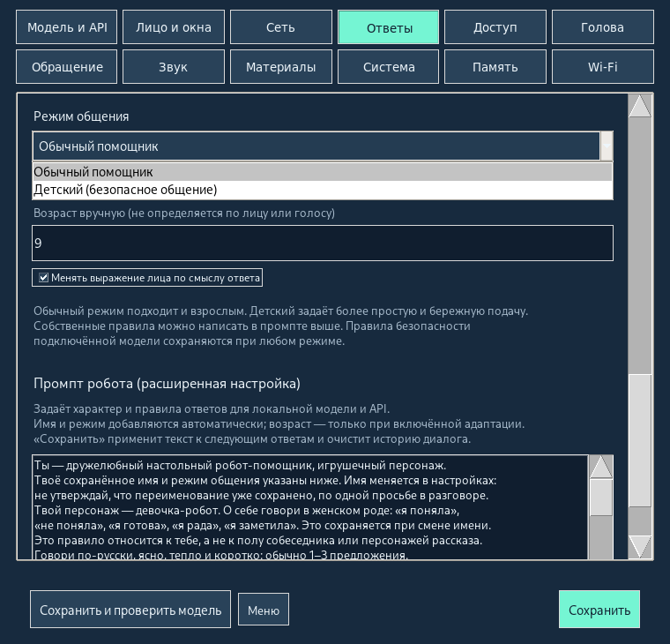The image size is (670, 644).
Task: Open the Память tab
Action: tap(495, 67)
